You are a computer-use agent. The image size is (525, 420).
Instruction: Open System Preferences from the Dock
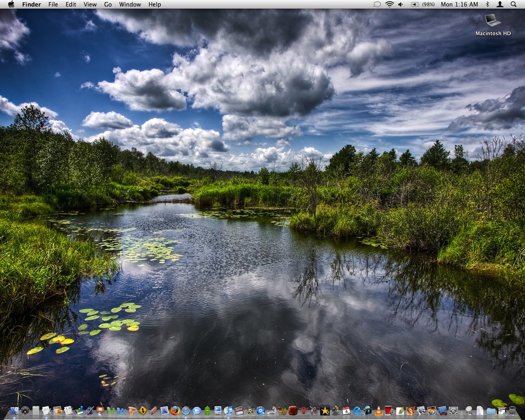(x=453, y=410)
